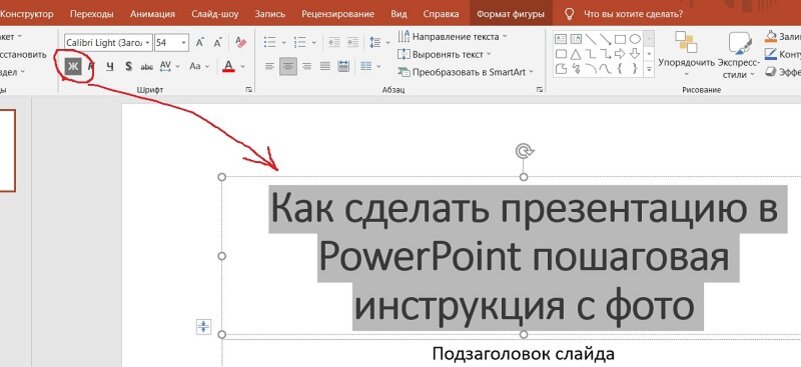Image resolution: width=801 pixels, height=367 pixels.
Task: Toggle text Shadow (S) effect
Action: 128,66
